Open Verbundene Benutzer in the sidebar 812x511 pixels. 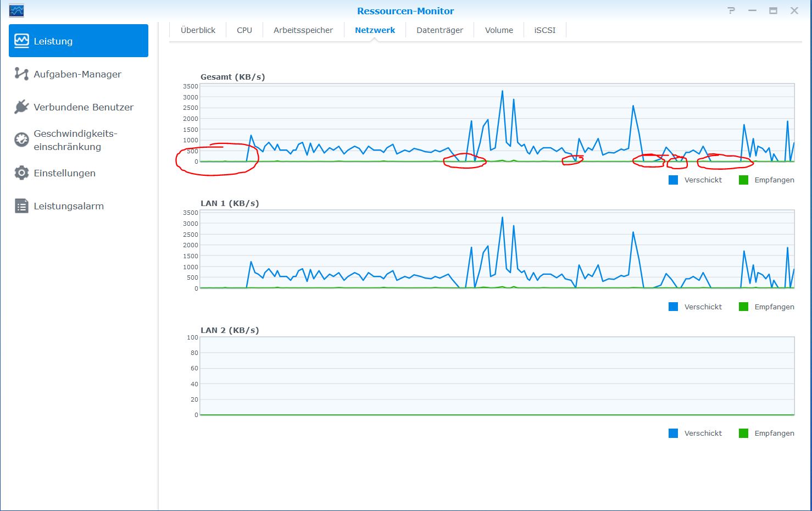pyautogui.click(x=79, y=107)
